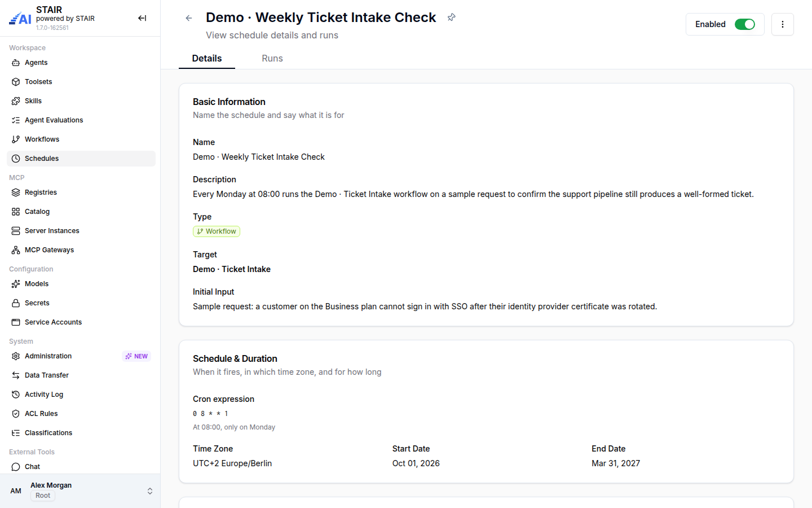Open the Demo · Ticket Intake target link
This screenshot has width=812, height=508.
tap(232, 269)
